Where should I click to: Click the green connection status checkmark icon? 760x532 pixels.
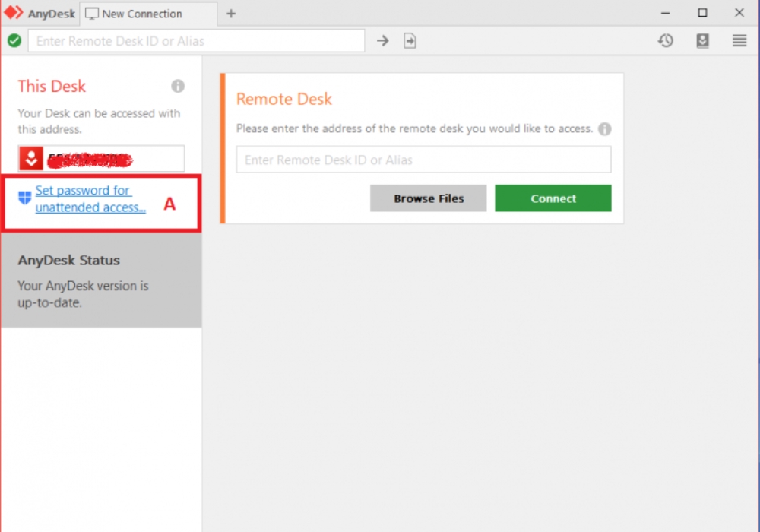pyautogui.click(x=14, y=41)
